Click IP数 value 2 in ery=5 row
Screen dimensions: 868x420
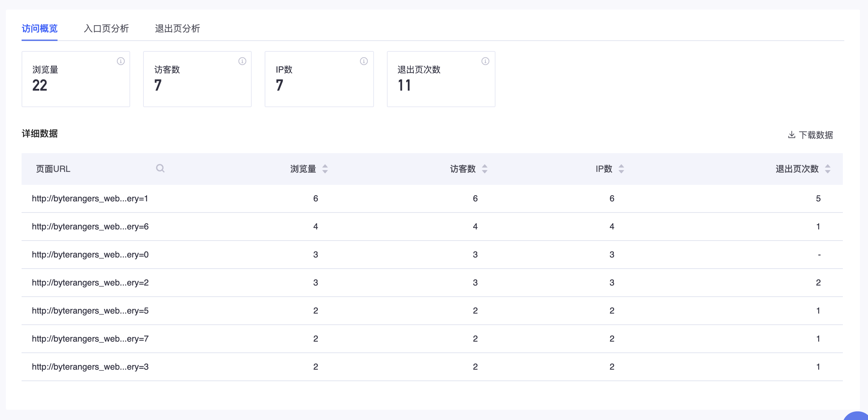pyautogui.click(x=612, y=311)
